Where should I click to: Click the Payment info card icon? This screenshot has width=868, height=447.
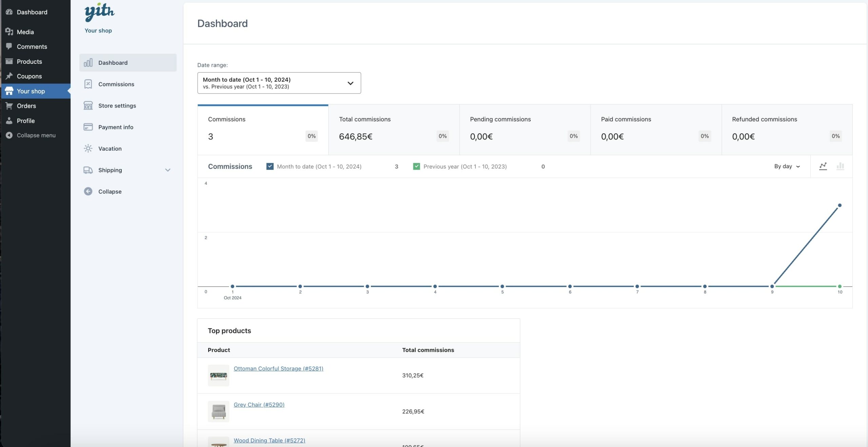[x=88, y=127]
